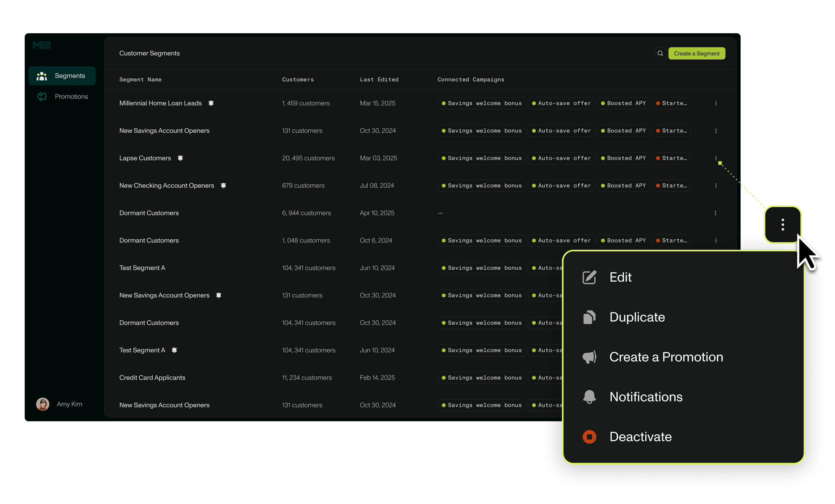This screenshot has height=504, width=835.
Task: Select Duplicate from the context menu
Action: click(637, 317)
